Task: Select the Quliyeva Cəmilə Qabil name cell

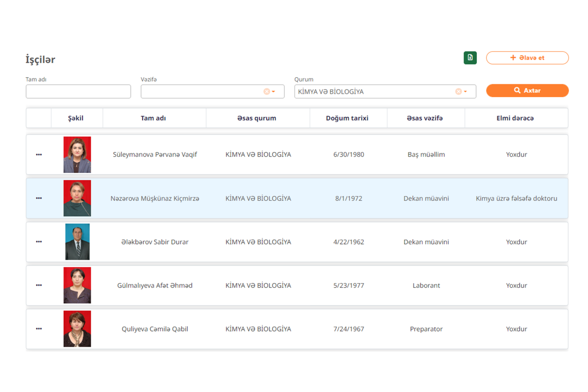Action: [x=155, y=329]
